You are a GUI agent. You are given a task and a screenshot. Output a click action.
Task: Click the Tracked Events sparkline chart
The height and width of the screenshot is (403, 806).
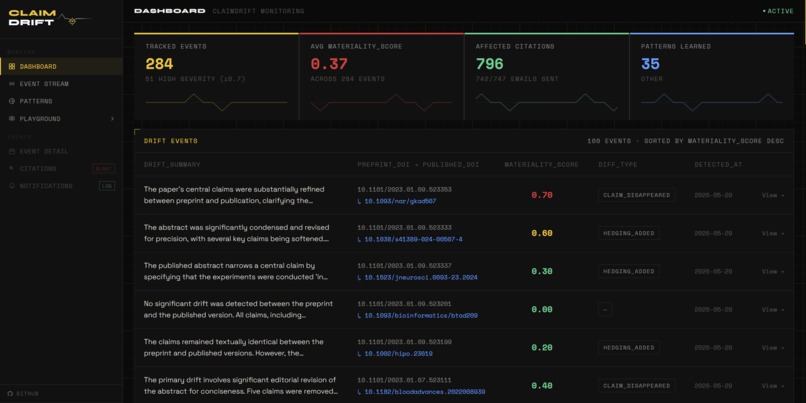pyautogui.click(x=216, y=102)
